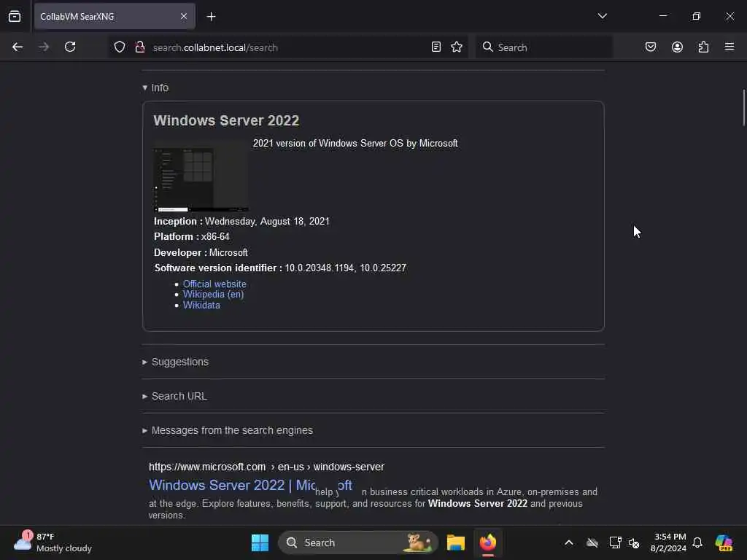Close the CollabVM SearXNG tab
Viewport: 747px width, 560px height.
184,16
